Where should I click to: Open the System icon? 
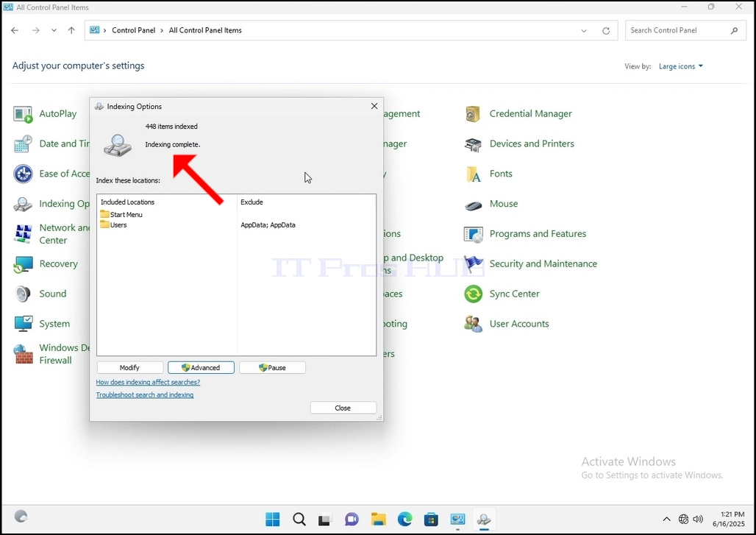23,324
